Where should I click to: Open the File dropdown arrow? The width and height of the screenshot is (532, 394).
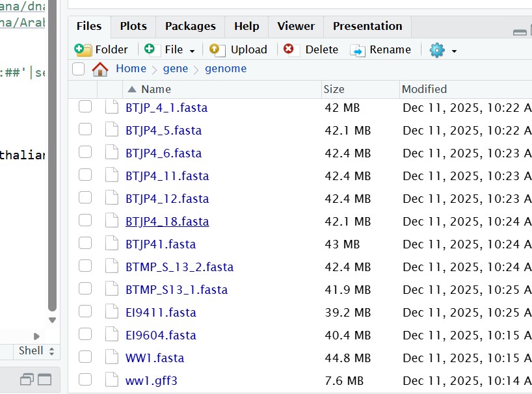pos(193,51)
